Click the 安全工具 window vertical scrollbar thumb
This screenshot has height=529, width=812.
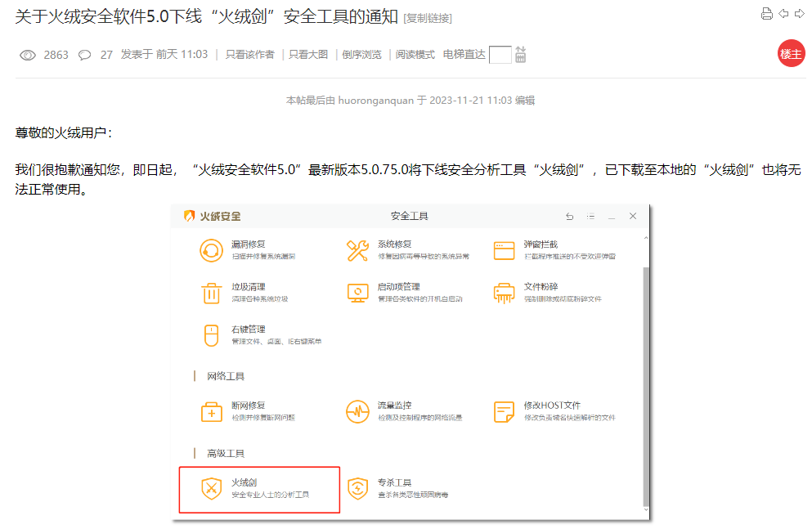(x=646, y=387)
